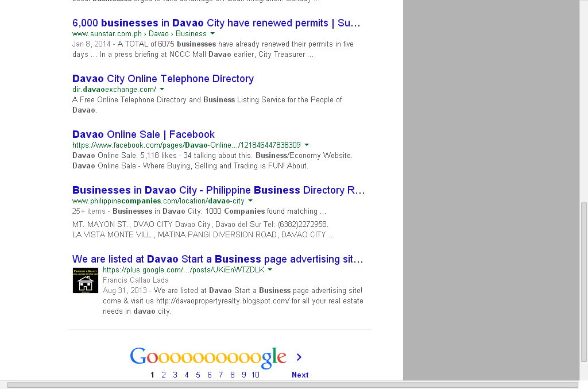Open Philippine Business Directory result title

tap(218, 190)
